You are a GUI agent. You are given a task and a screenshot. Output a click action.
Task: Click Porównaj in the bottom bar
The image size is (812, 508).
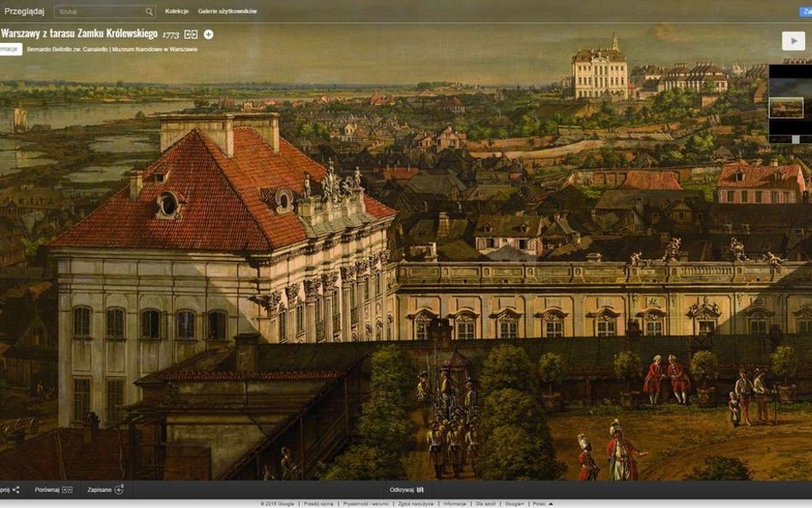[x=47, y=489]
